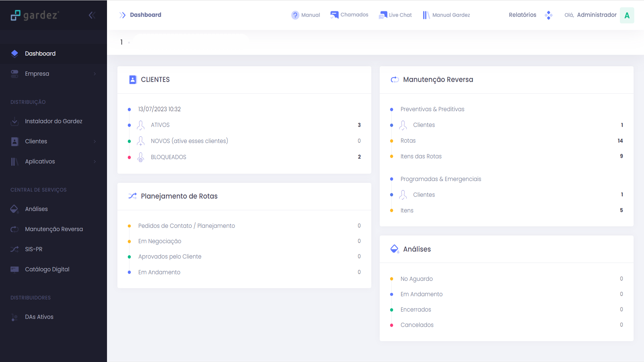This screenshot has height=362, width=644.
Task: Open Instalador do Gardez
Action: [53, 121]
